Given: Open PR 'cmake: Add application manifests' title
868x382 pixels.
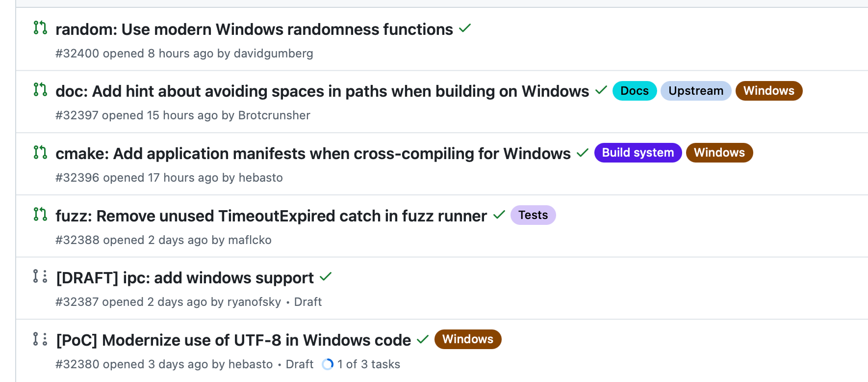Looking at the screenshot, I should [x=313, y=154].
